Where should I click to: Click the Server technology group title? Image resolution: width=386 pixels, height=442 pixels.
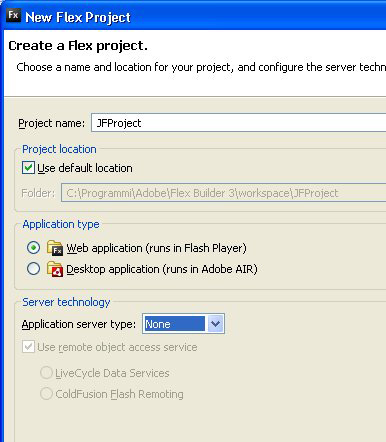[66, 302]
